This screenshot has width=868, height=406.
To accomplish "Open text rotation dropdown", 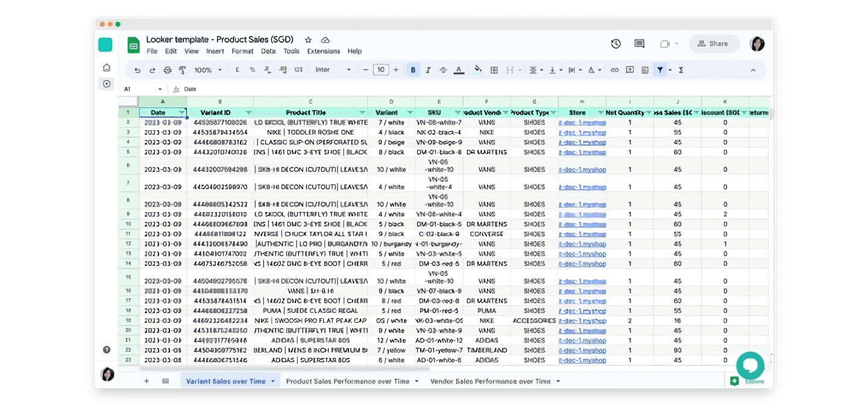I will point(594,70).
